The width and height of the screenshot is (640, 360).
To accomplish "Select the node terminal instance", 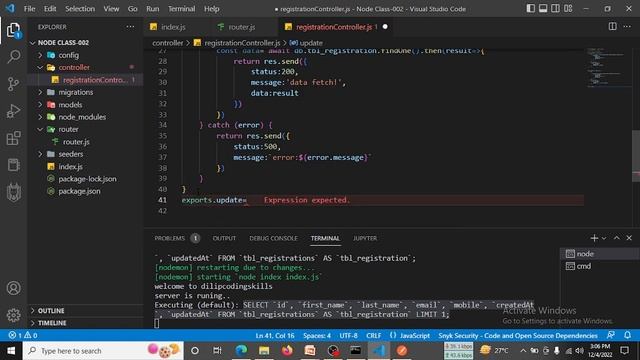I will click(600, 254).
